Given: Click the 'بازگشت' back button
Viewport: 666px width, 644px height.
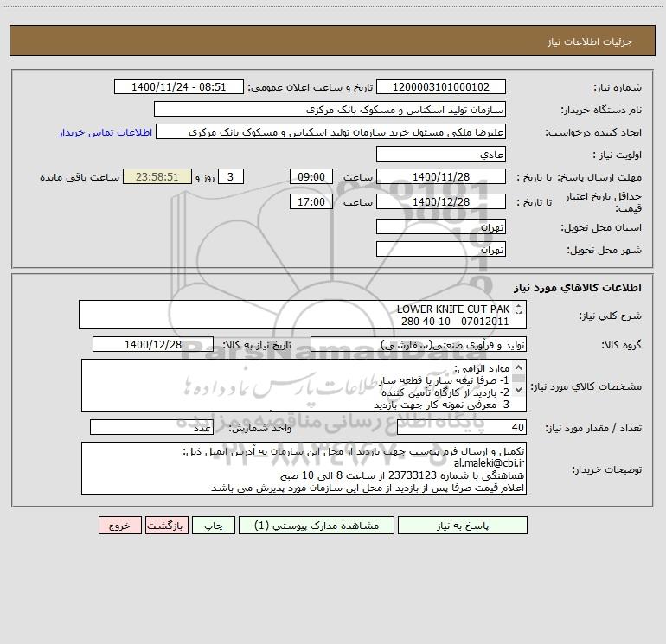Looking at the screenshot, I should pos(166,526).
